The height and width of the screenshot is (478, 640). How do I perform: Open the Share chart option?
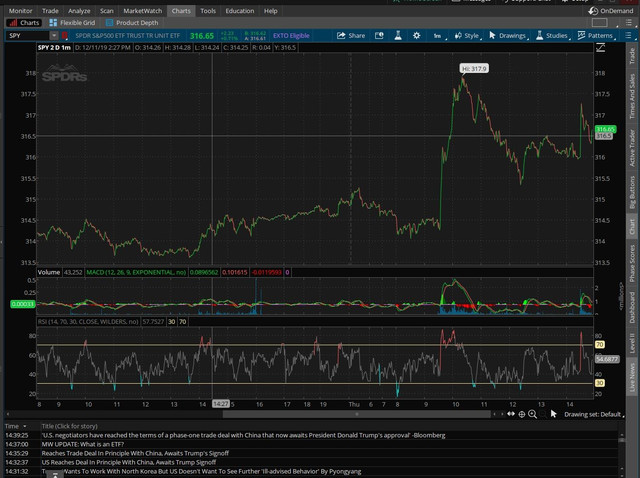351,36
